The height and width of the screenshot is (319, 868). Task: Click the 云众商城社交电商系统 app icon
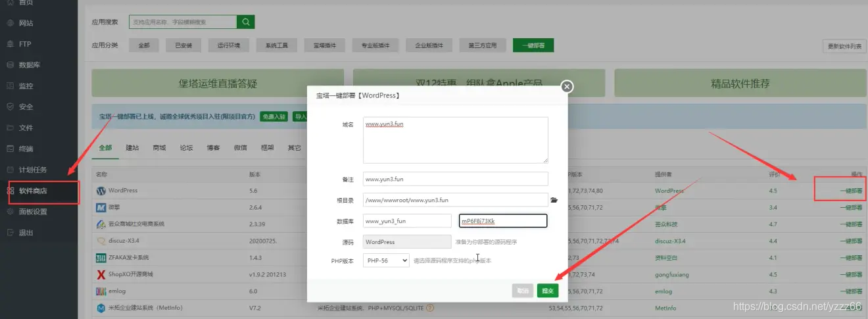[x=101, y=224]
